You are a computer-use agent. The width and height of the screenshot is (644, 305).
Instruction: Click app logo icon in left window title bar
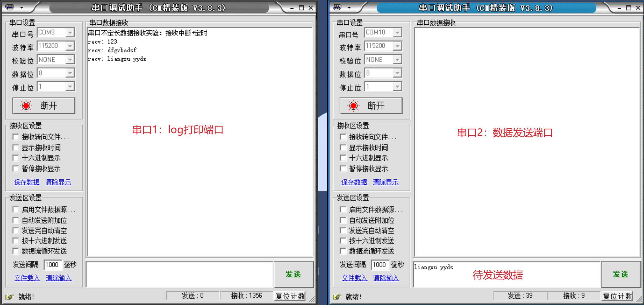tap(10, 7)
